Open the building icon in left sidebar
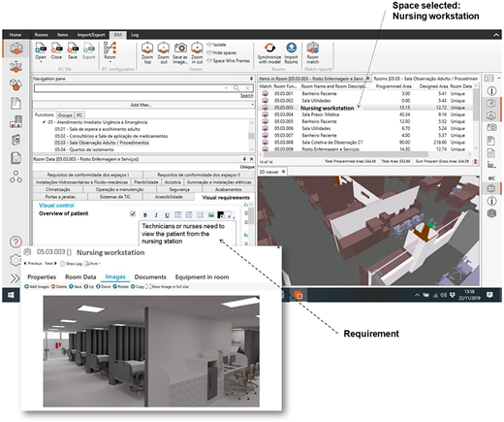The image size is (504, 422). click(16, 121)
